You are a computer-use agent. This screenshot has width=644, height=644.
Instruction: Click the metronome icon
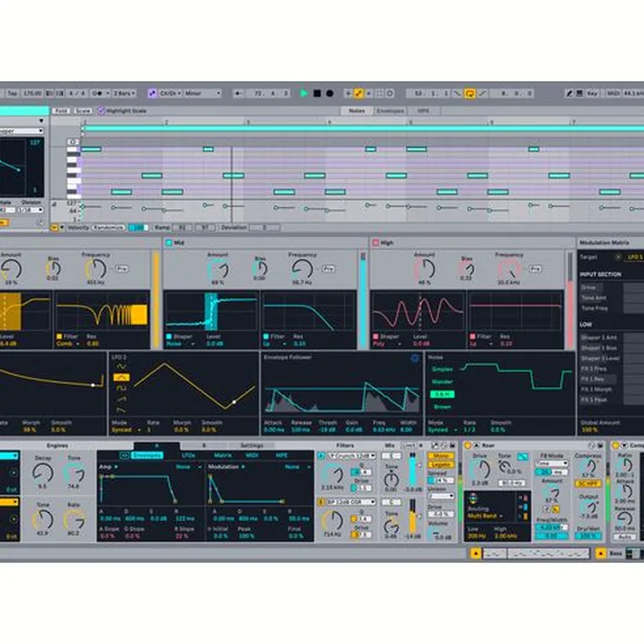(x=98, y=94)
